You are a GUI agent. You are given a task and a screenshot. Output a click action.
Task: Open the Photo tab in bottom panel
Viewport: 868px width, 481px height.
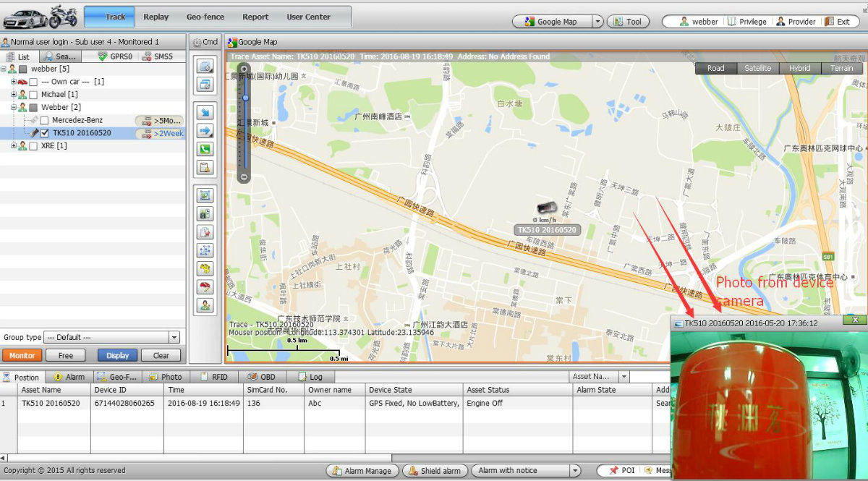point(165,377)
